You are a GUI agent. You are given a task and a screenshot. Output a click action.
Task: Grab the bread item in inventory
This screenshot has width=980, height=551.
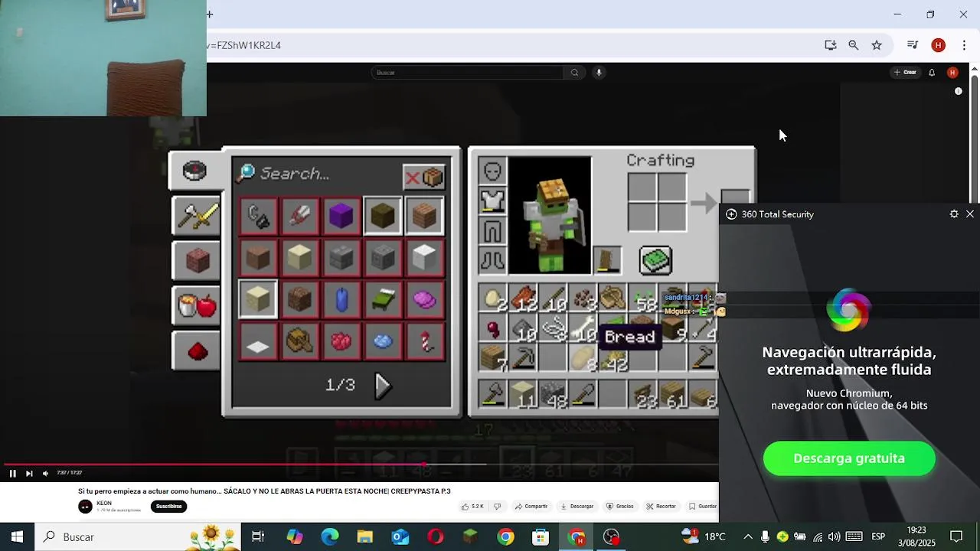[x=583, y=357]
